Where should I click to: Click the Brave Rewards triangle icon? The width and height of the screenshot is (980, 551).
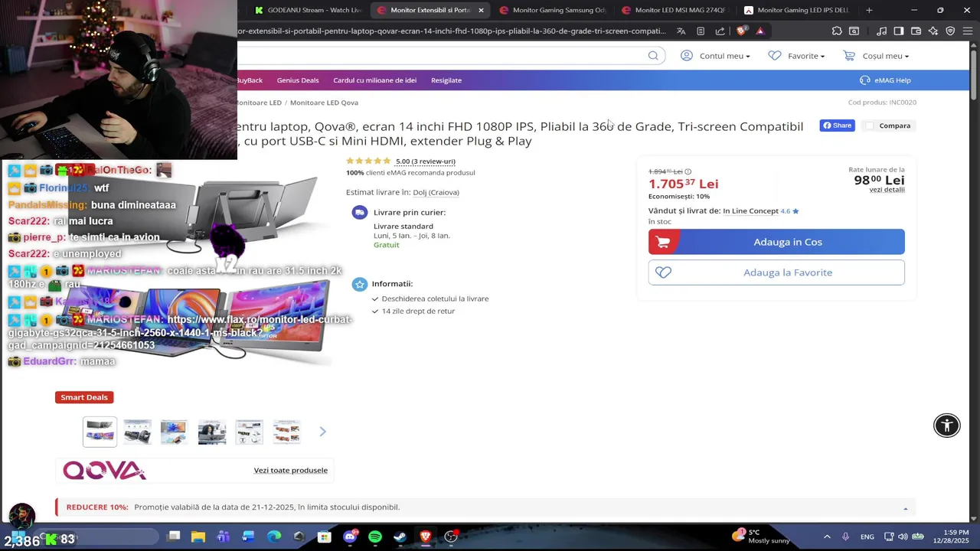(x=759, y=31)
